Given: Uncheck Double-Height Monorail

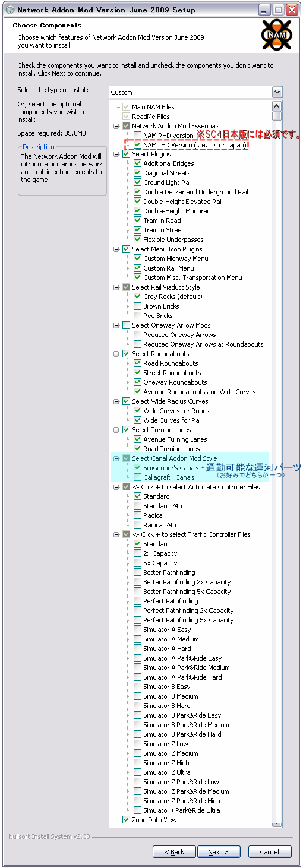Looking at the screenshot, I should click(x=138, y=211).
